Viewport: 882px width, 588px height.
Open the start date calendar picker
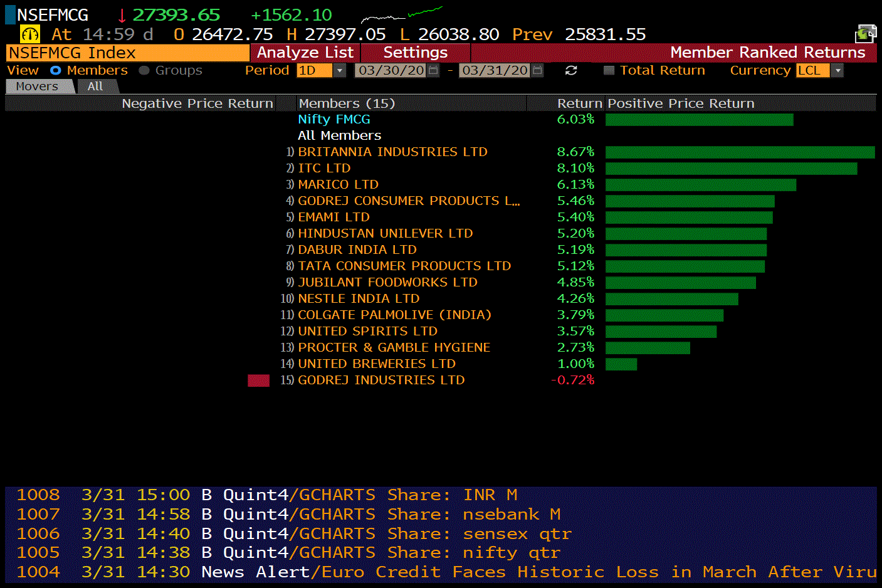click(433, 71)
